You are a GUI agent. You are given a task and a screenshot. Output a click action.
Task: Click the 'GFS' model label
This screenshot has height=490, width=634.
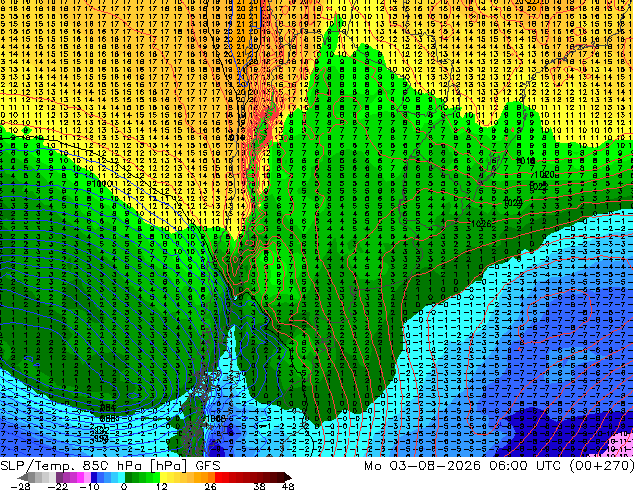click(x=208, y=466)
